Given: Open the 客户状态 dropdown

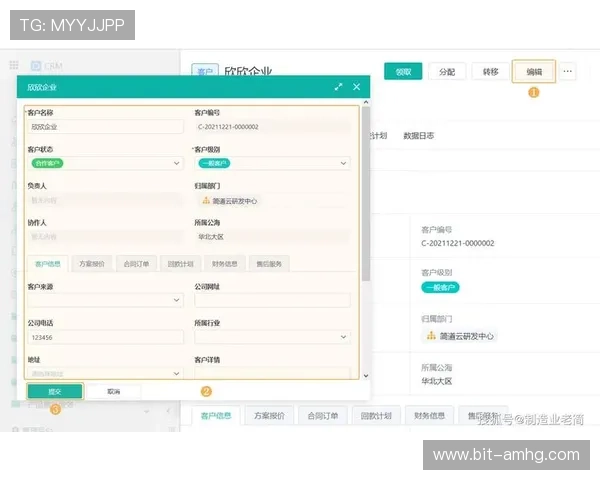Looking at the screenshot, I should point(104,163).
